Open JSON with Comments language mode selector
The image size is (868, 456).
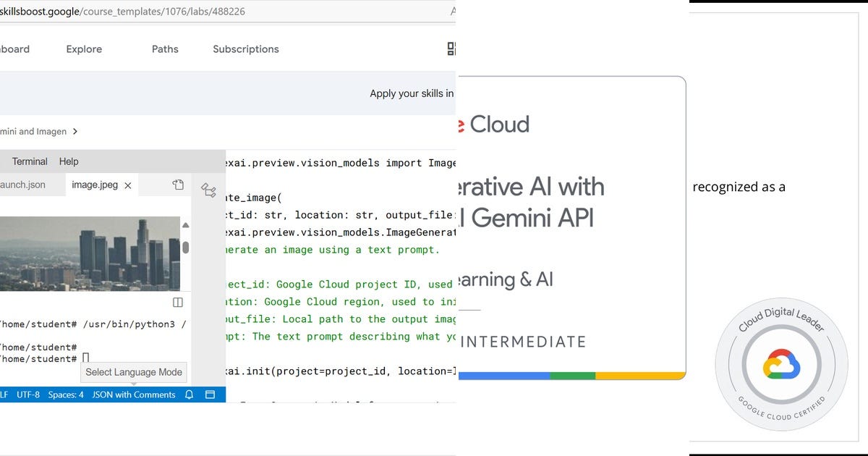(x=133, y=394)
